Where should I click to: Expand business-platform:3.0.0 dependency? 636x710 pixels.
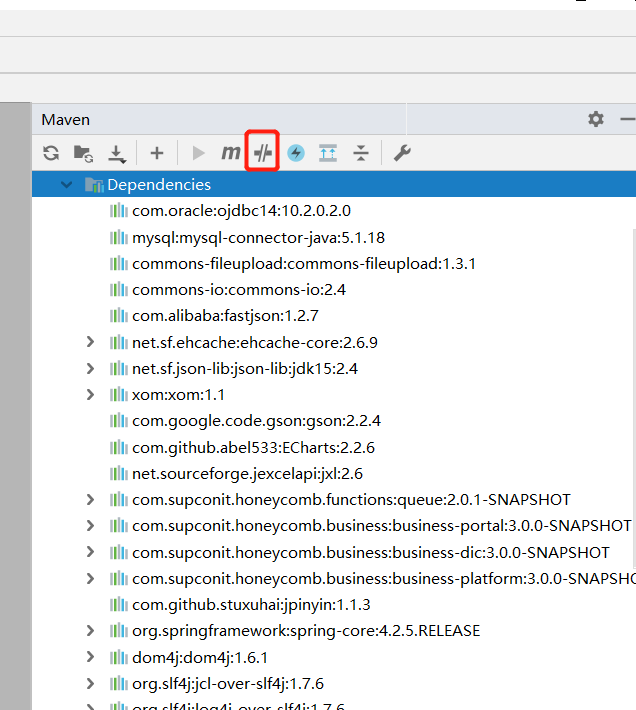[x=90, y=578]
